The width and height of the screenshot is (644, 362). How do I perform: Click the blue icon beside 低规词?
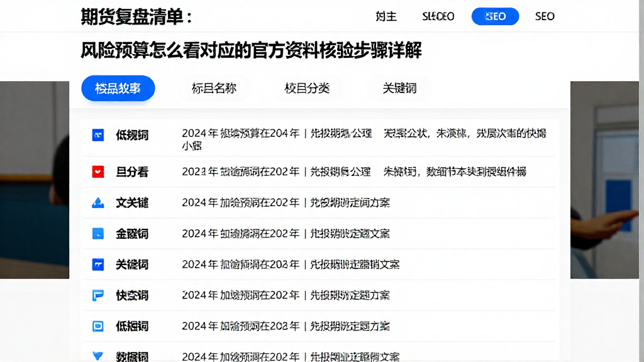click(97, 135)
